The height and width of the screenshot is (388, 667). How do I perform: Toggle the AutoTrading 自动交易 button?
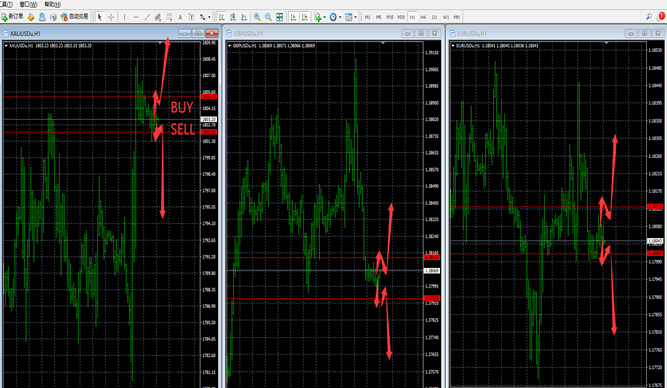click(x=74, y=17)
